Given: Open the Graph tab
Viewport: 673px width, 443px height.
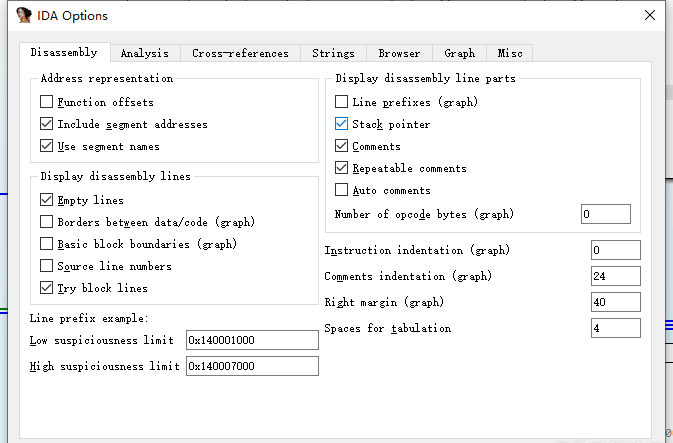Looking at the screenshot, I should (459, 53).
